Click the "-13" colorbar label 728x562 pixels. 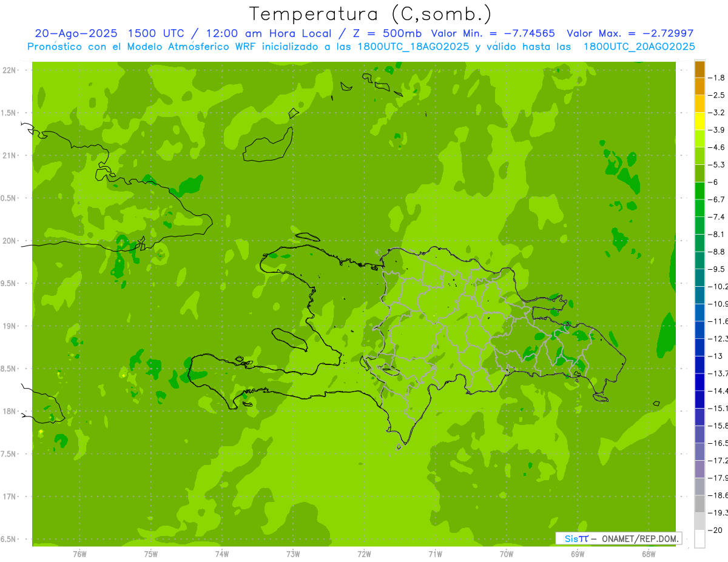[x=716, y=356]
